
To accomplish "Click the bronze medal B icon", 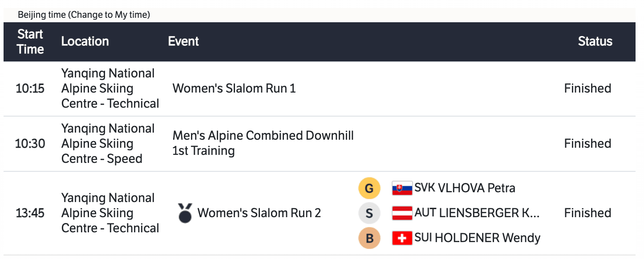I will click(x=369, y=238).
